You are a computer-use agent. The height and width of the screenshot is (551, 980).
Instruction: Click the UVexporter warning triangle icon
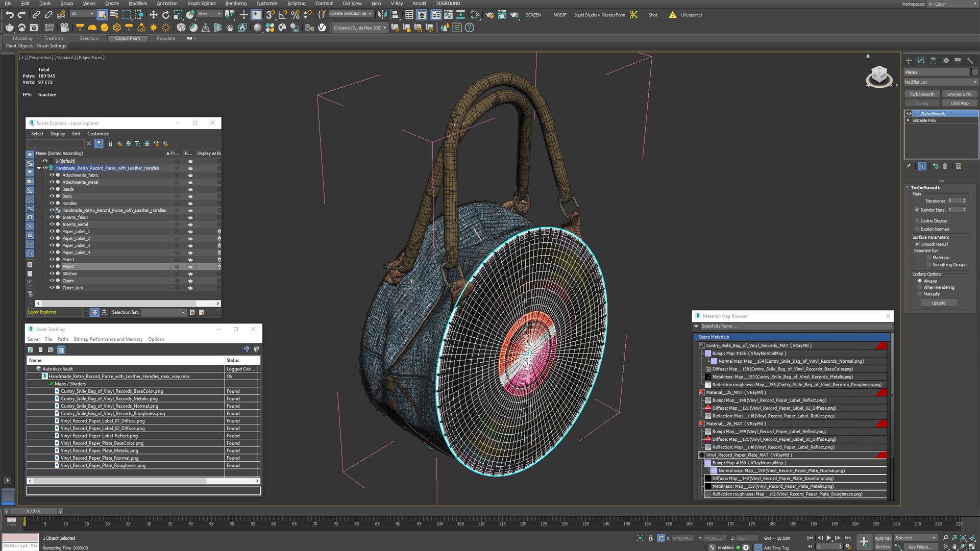pos(673,15)
